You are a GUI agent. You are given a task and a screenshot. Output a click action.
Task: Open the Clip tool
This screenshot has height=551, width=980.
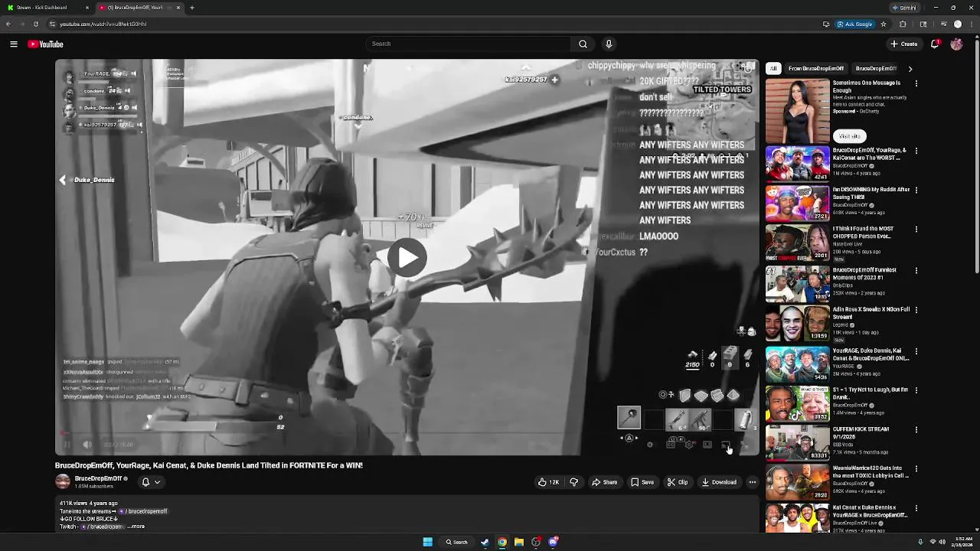point(678,482)
